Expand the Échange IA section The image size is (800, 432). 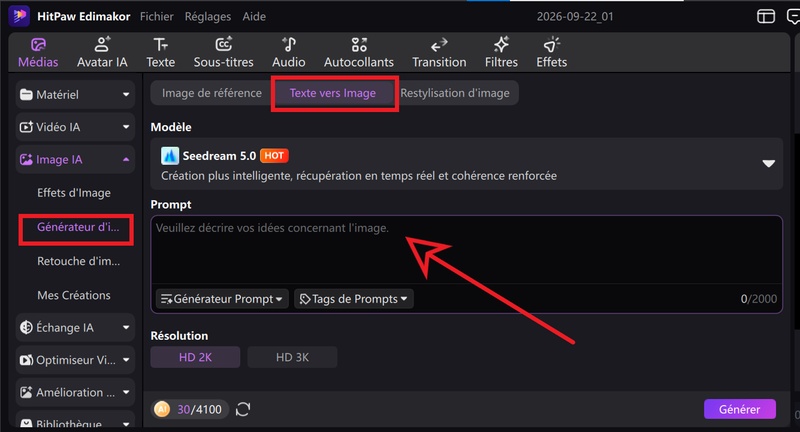75,327
